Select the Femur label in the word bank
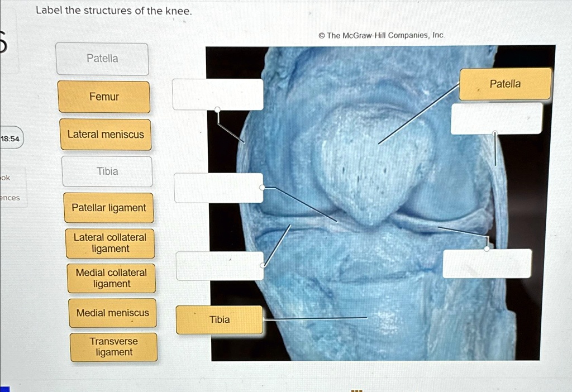The width and height of the screenshot is (572, 392). tap(103, 96)
